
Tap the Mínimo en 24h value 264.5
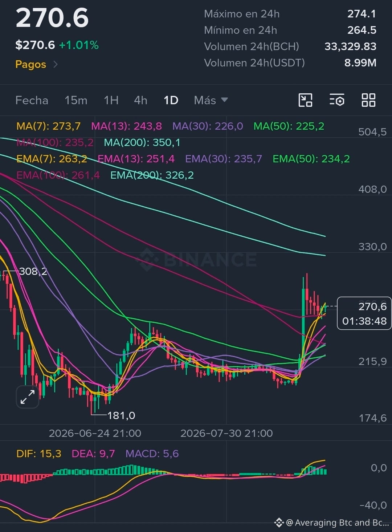[x=362, y=30]
